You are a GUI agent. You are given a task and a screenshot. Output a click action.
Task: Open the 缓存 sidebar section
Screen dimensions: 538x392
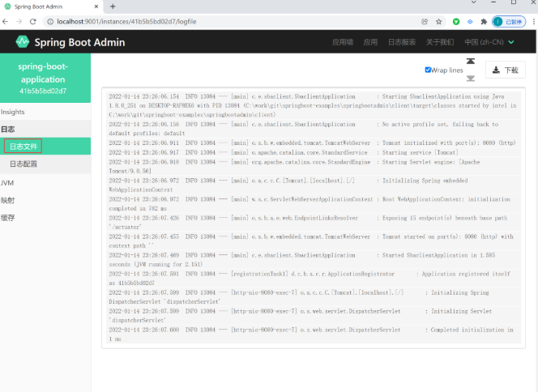tap(45, 218)
